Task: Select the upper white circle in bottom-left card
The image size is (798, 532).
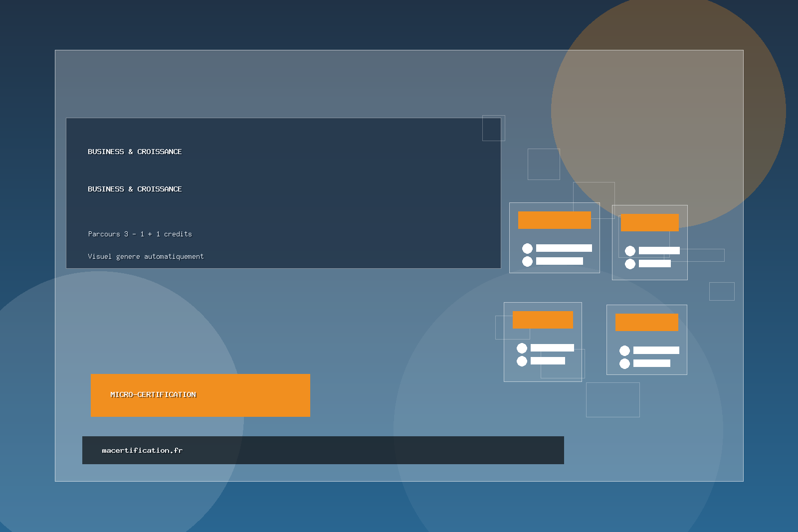Action: pos(522,348)
